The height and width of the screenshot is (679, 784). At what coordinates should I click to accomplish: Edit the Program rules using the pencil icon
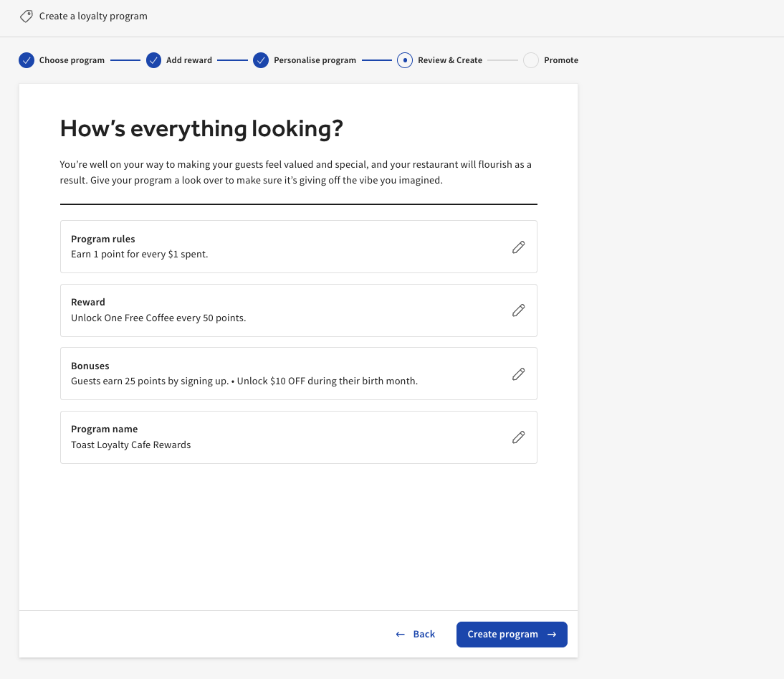click(x=518, y=247)
